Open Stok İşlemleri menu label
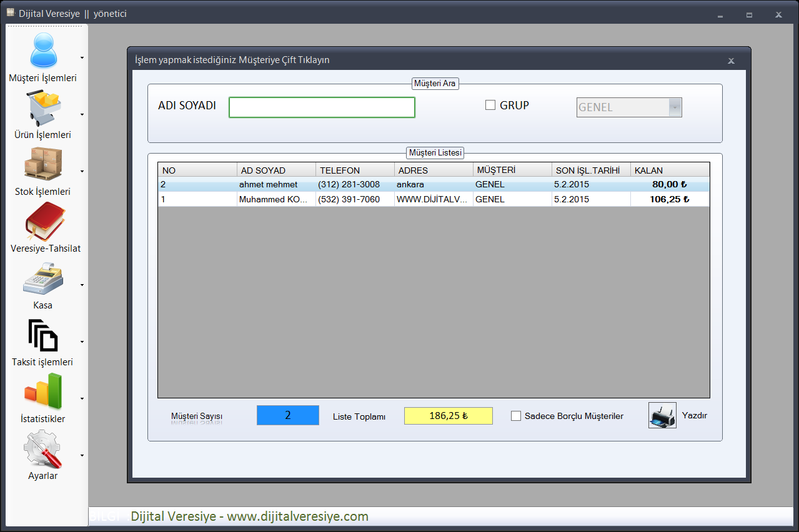Screen dimensions: 799x532 click(x=43, y=192)
